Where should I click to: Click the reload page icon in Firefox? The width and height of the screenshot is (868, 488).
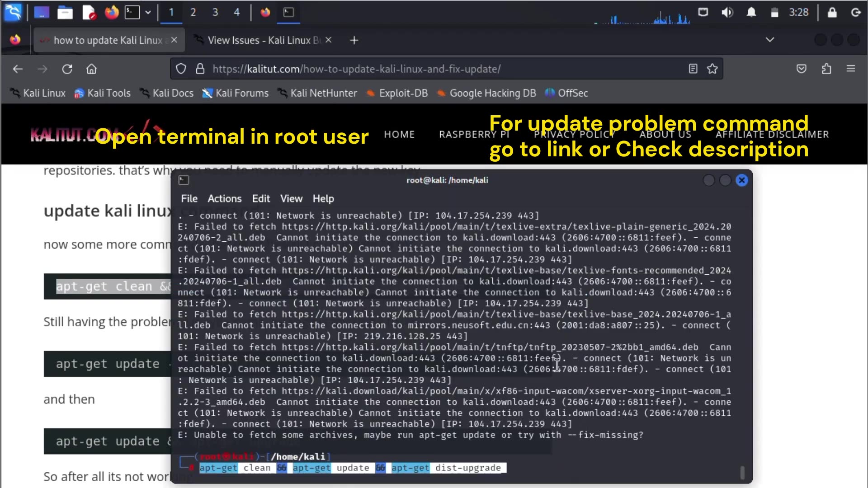coord(67,69)
